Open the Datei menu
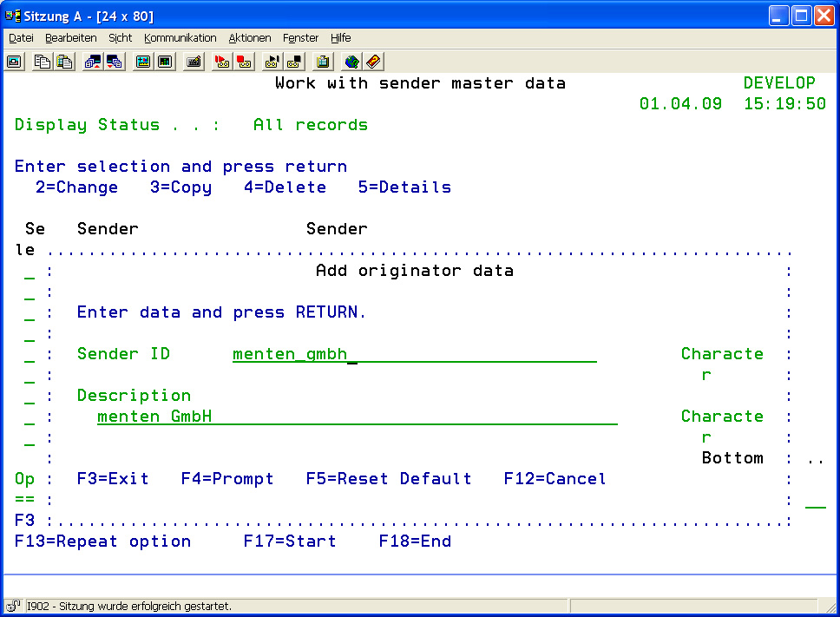 (x=21, y=38)
